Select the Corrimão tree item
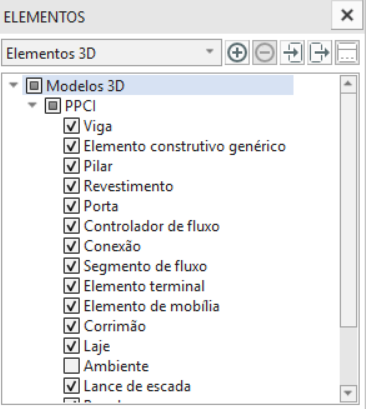The image size is (366, 409). point(115,326)
